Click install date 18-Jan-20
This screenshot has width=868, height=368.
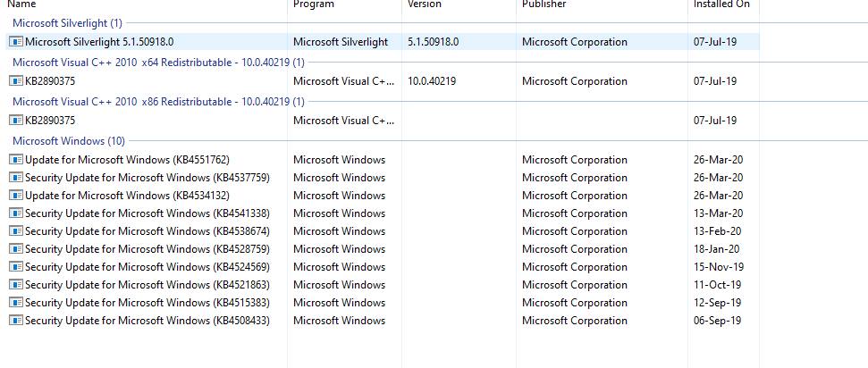(x=716, y=249)
